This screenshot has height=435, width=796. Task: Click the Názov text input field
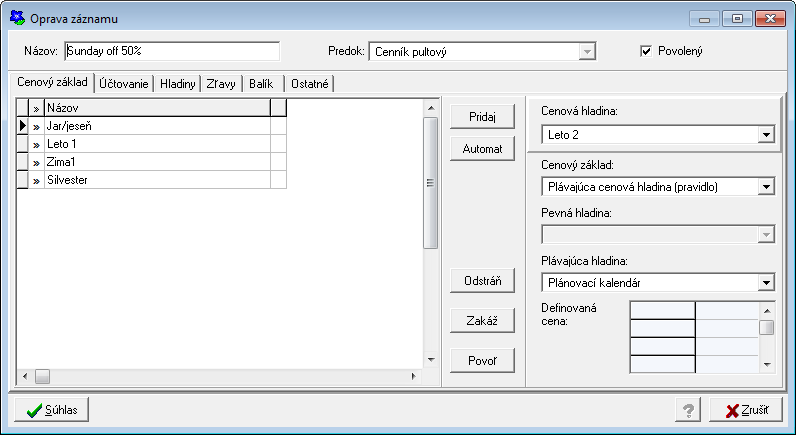(172, 51)
